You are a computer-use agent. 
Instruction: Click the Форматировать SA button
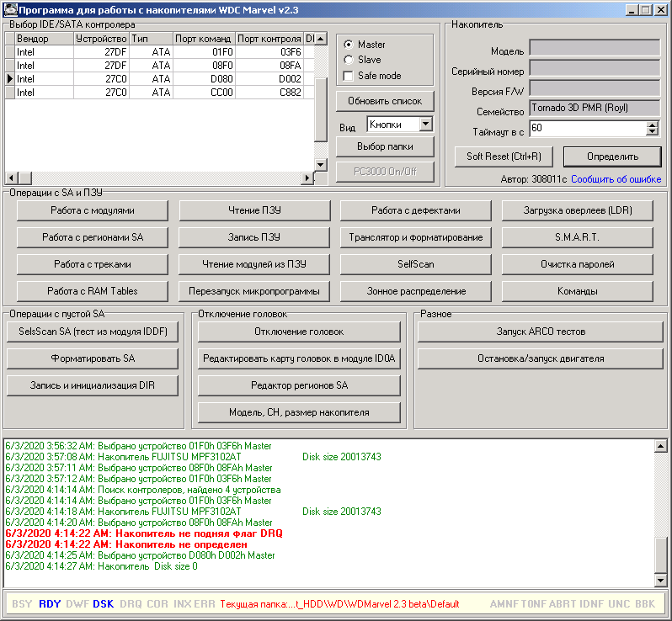(x=92, y=358)
